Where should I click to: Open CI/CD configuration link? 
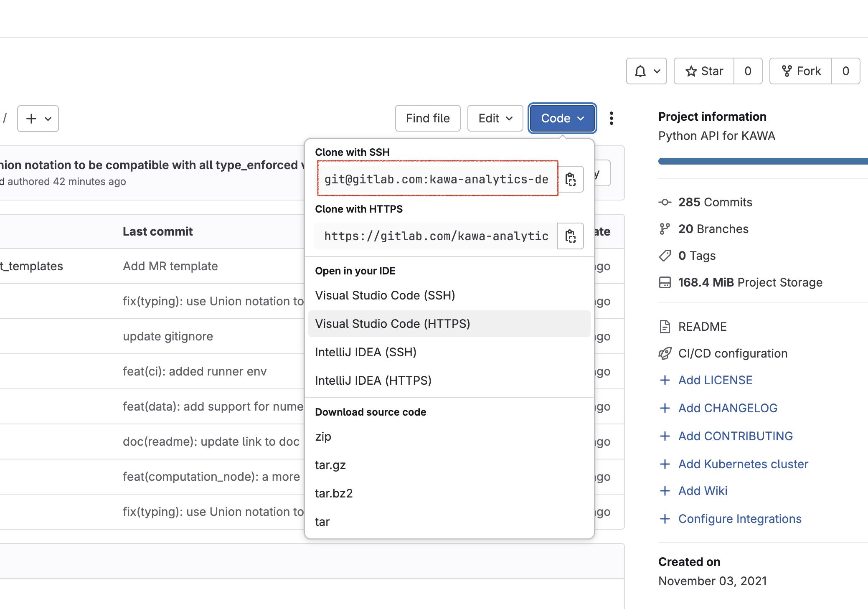tap(733, 353)
